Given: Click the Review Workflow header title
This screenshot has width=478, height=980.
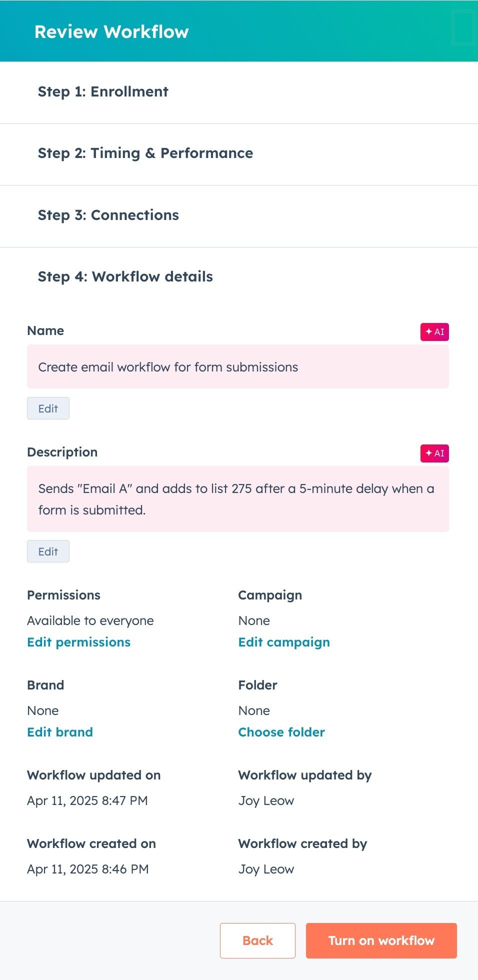Looking at the screenshot, I should click(111, 31).
